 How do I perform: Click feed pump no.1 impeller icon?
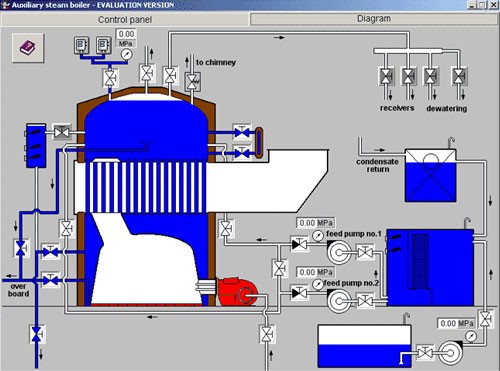click(x=339, y=252)
